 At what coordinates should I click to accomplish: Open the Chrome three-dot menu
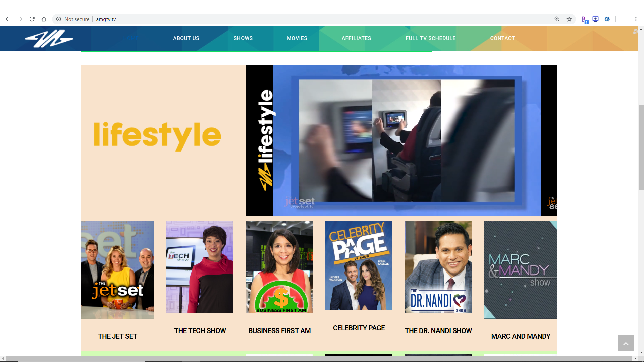pos(636,19)
